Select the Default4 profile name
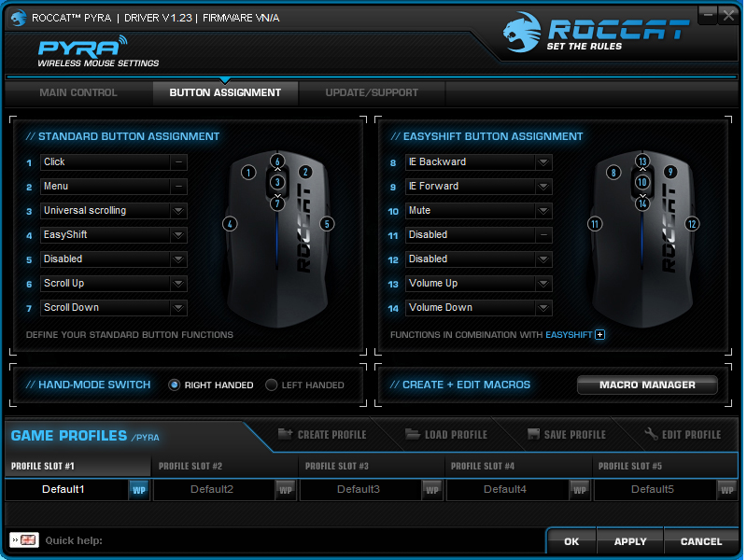Image resolution: width=747 pixels, height=560 pixels. (505, 489)
